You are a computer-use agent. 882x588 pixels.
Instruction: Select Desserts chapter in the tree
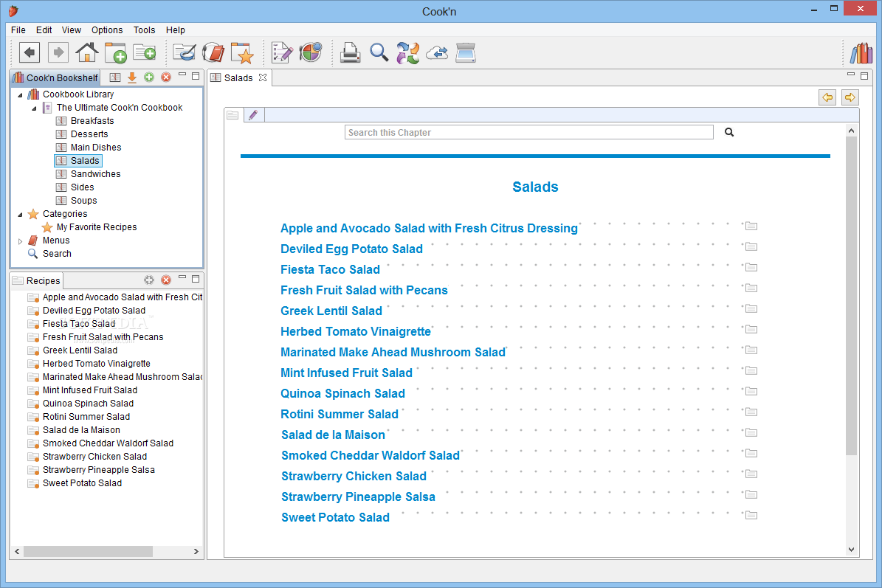coord(89,134)
